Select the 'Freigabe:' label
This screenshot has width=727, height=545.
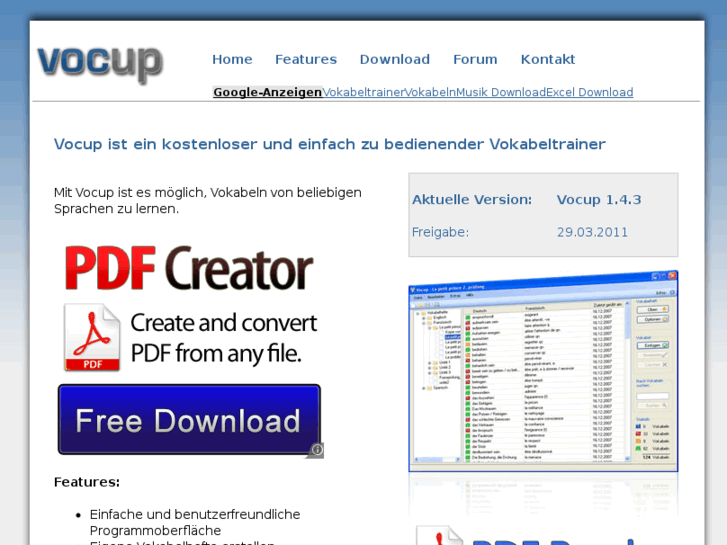tap(440, 232)
